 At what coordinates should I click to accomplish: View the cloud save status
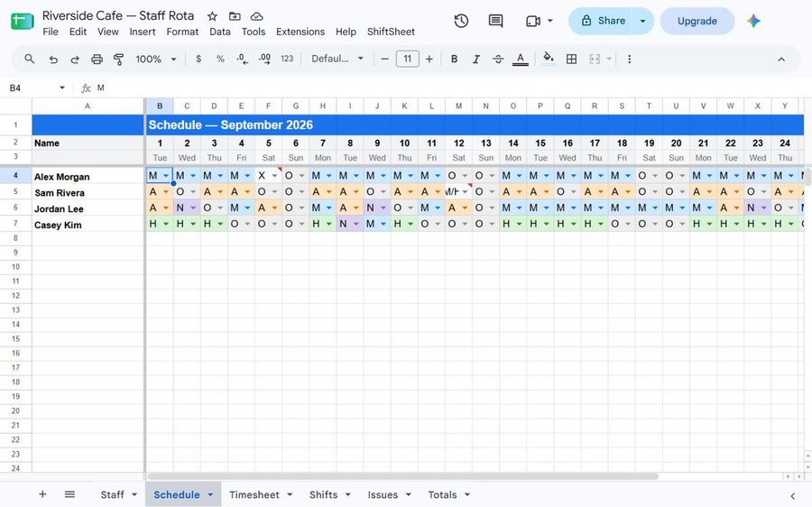[x=256, y=16]
